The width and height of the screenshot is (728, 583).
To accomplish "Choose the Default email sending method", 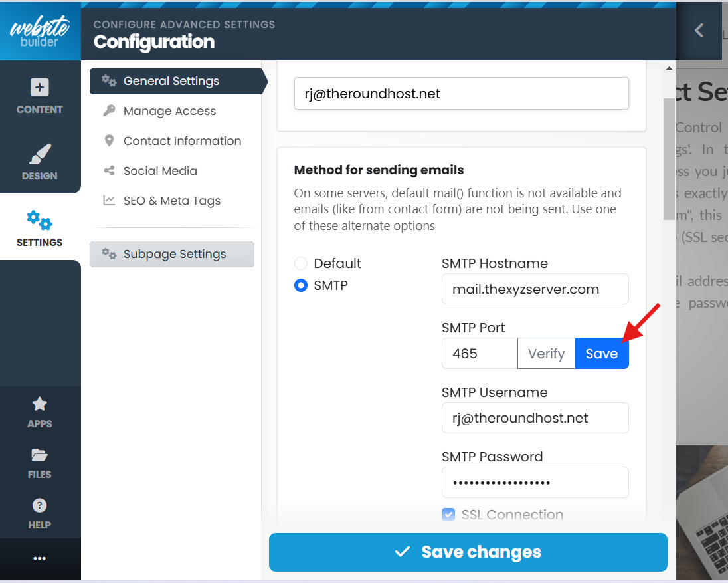I will (300, 263).
